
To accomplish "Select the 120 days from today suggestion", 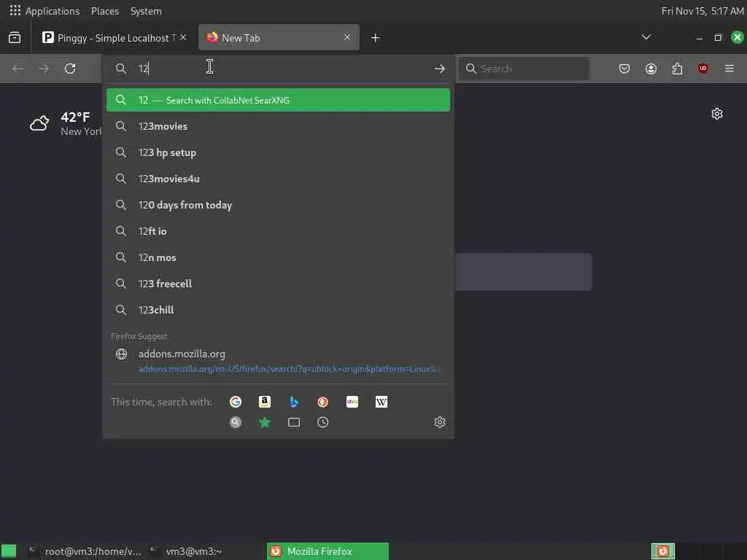I will [x=278, y=205].
